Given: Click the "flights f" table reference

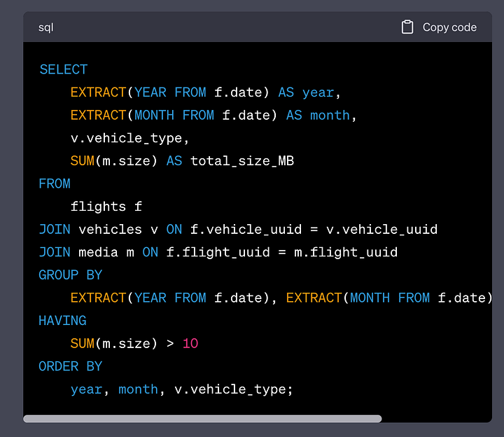Looking at the screenshot, I should pos(106,207).
